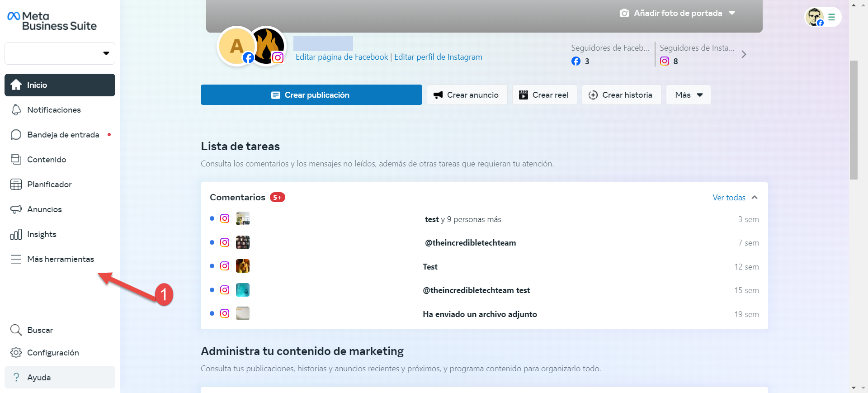Show more follower stats with right arrow

coord(744,54)
